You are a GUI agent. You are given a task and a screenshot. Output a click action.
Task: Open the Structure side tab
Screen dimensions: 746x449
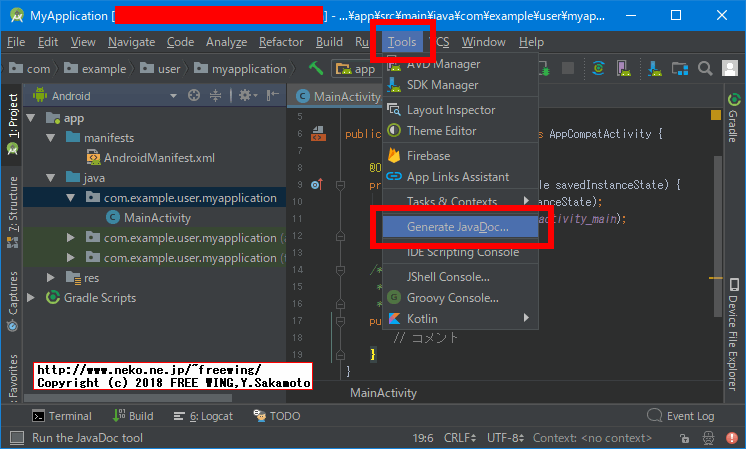(x=13, y=212)
